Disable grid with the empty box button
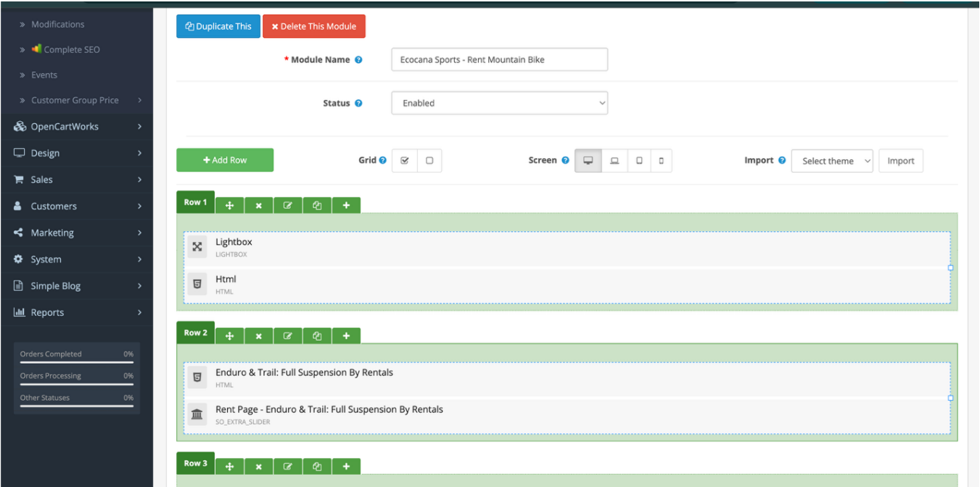The width and height of the screenshot is (980, 487). (x=429, y=161)
